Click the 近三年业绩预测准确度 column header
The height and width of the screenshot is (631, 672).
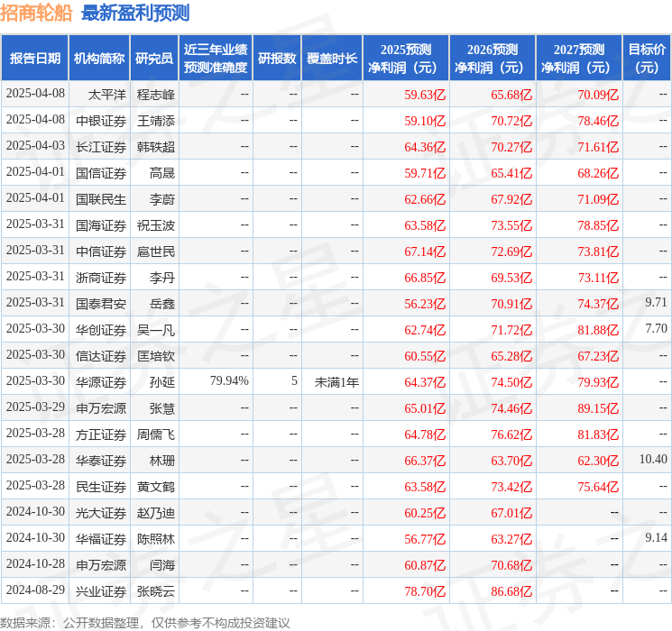(216, 59)
